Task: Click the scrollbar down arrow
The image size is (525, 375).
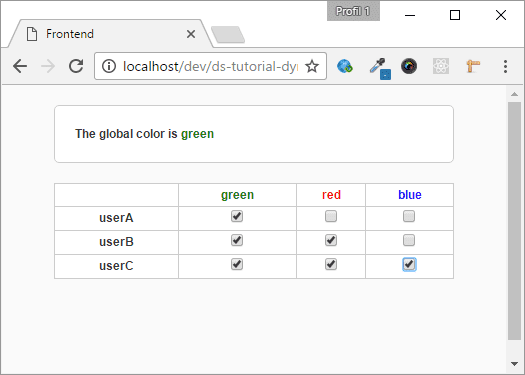Action: (515, 363)
